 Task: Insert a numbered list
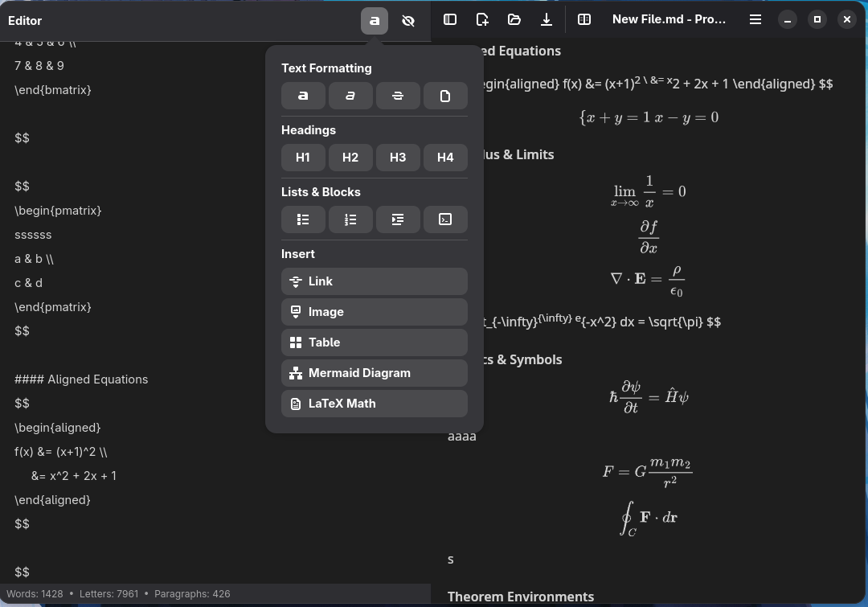[x=350, y=219]
